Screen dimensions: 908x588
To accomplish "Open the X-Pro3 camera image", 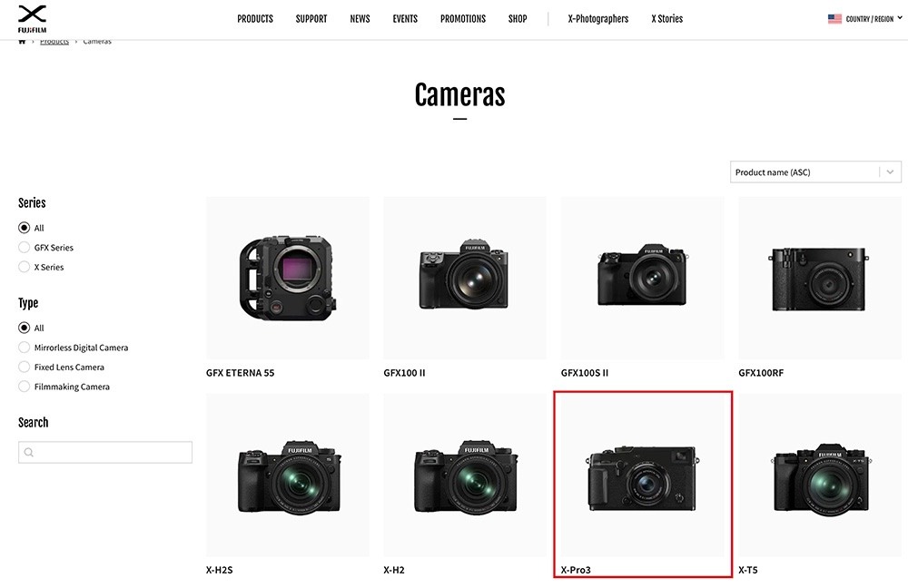I will pos(643,475).
